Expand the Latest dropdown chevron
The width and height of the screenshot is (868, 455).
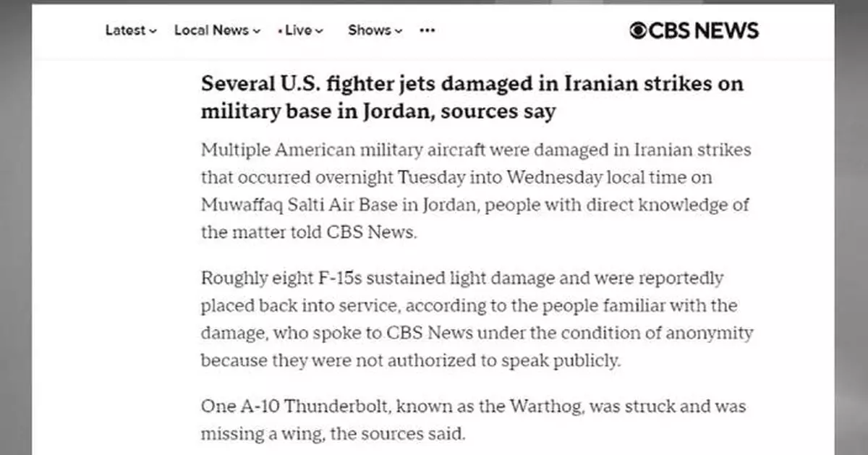(x=153, y=31)
